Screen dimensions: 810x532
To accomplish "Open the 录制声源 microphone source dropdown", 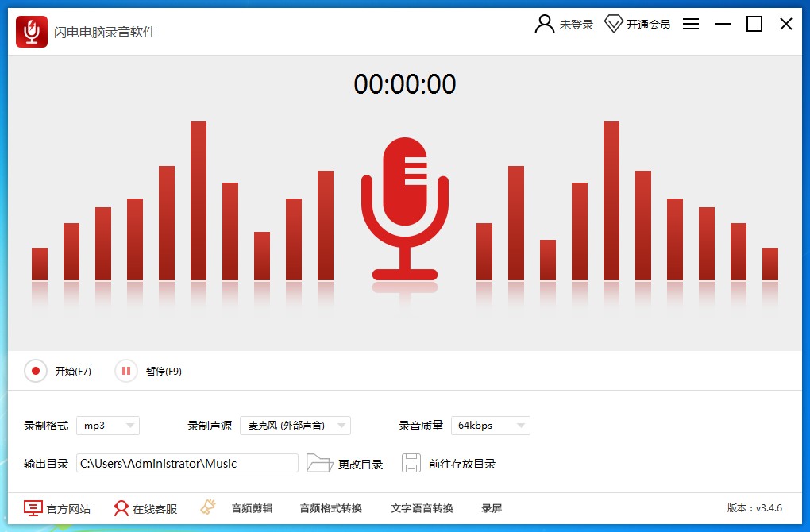I will pos(295,426).
